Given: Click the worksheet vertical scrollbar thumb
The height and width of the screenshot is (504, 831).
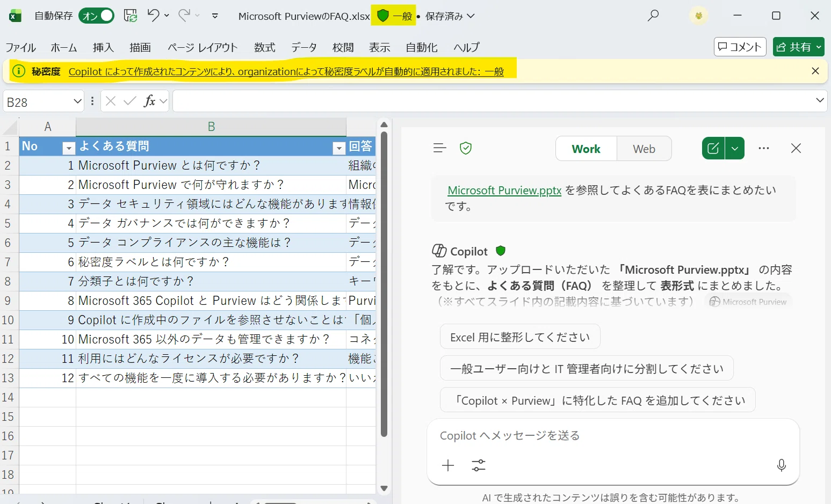Looking at the screenshot, I should click(384, 284).
